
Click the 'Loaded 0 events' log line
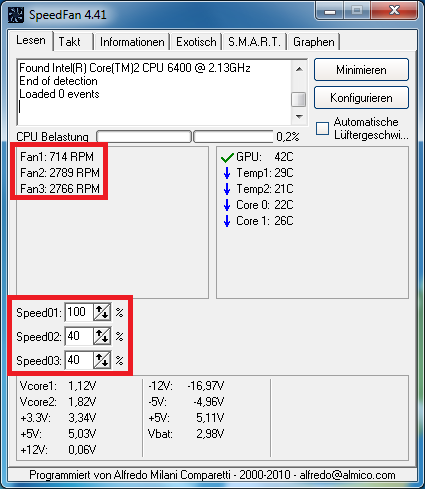59,94
